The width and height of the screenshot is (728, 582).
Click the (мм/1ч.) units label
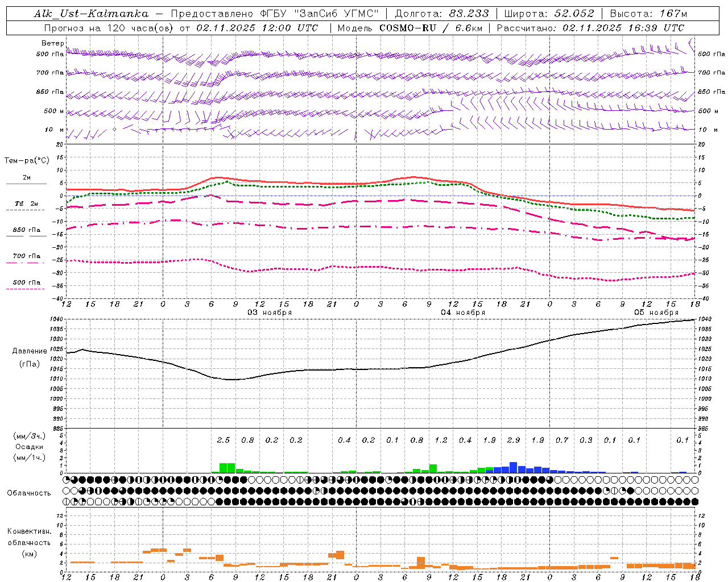[x=30, y=458]
